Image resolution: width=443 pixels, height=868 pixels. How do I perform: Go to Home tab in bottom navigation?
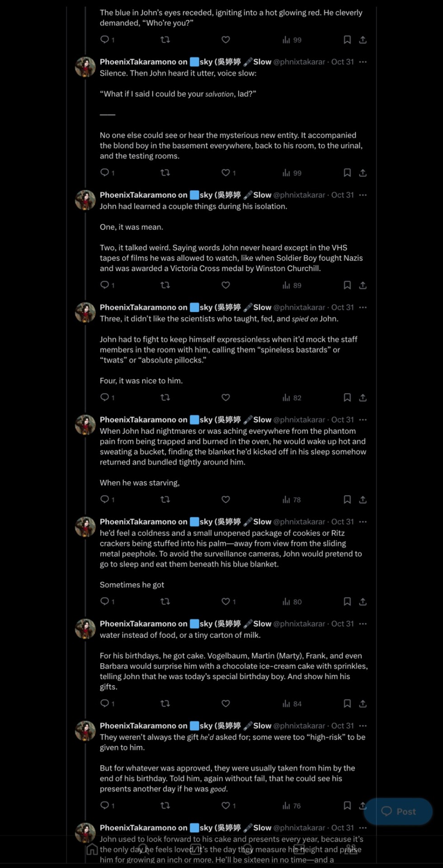[x=92, y=849]
